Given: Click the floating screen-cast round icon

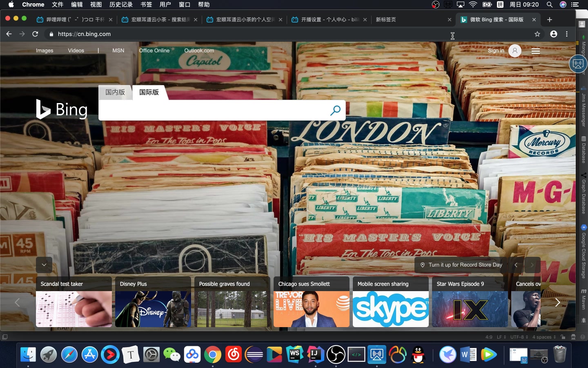Looking at the screenshot, I should click(578, 64).
